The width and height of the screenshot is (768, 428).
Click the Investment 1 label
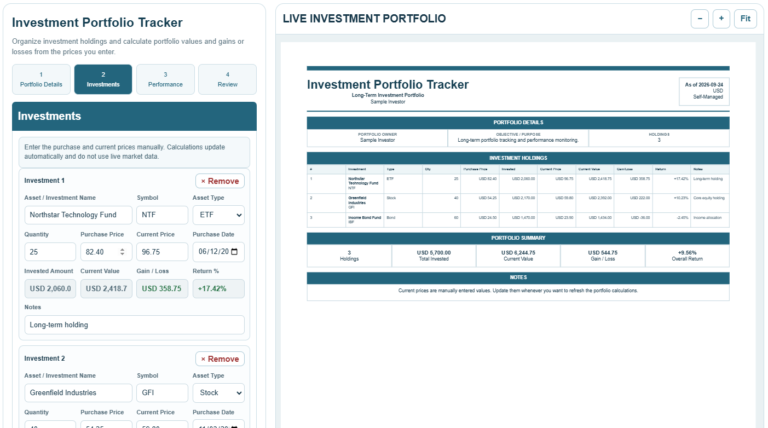(45, 181)
